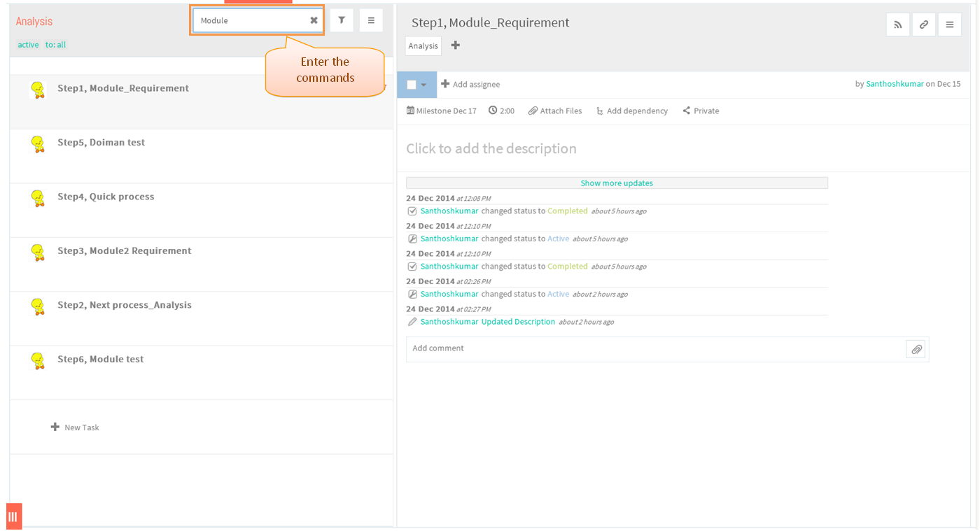980x531 pixels.
Task: Open the task detail hamburger menu next to the link icon
Action: [950, 24]
